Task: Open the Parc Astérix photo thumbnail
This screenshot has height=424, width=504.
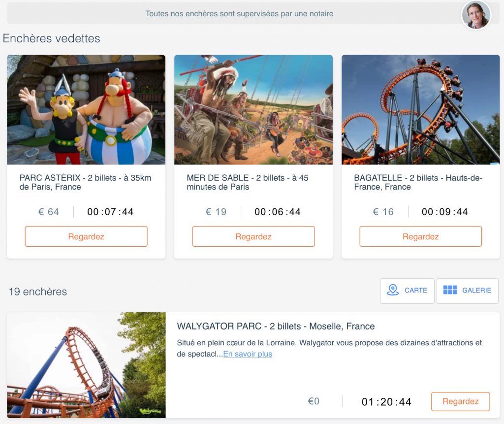Action: click(86, 110)
